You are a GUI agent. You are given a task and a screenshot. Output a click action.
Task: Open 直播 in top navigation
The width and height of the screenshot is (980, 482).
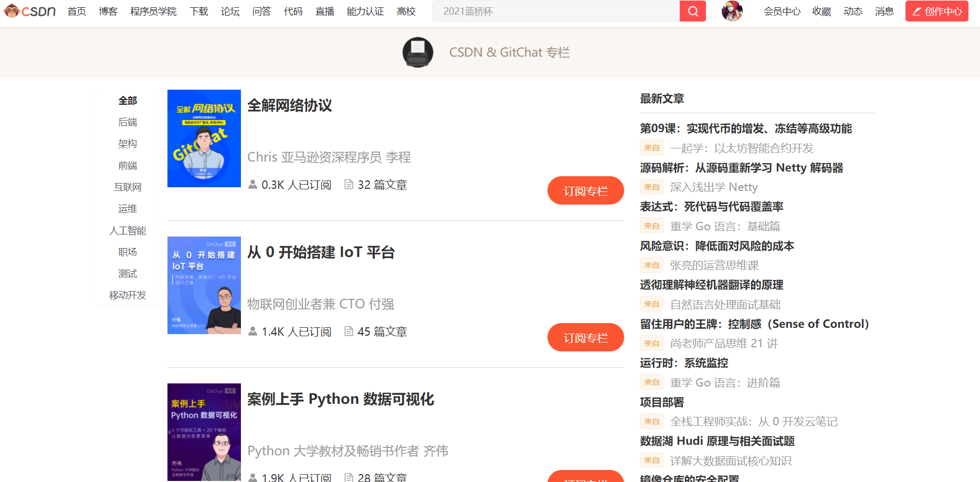(325, 12)
